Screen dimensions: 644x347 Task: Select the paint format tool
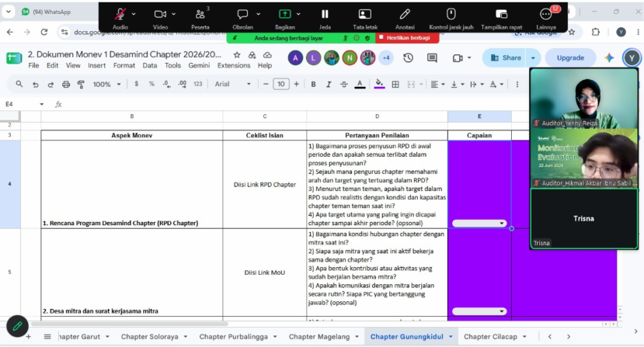tap(81, 84)
